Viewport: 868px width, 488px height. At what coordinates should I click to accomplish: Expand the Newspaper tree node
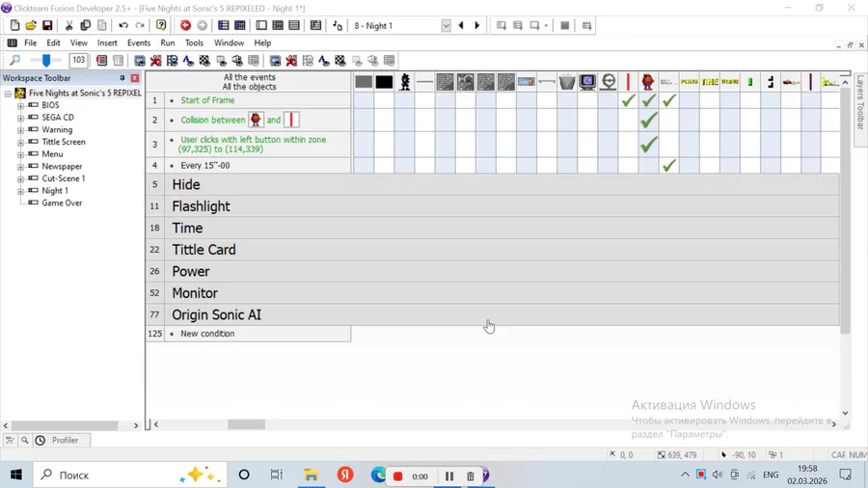20,166
